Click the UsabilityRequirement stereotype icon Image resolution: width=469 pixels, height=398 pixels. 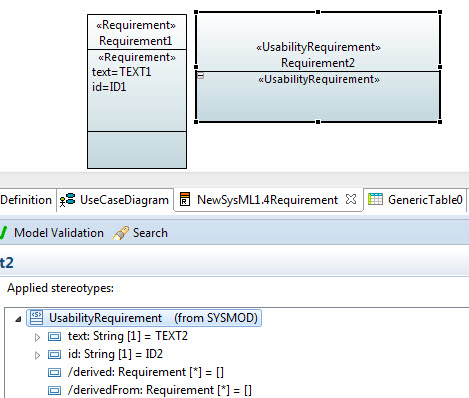coord(36,317)
